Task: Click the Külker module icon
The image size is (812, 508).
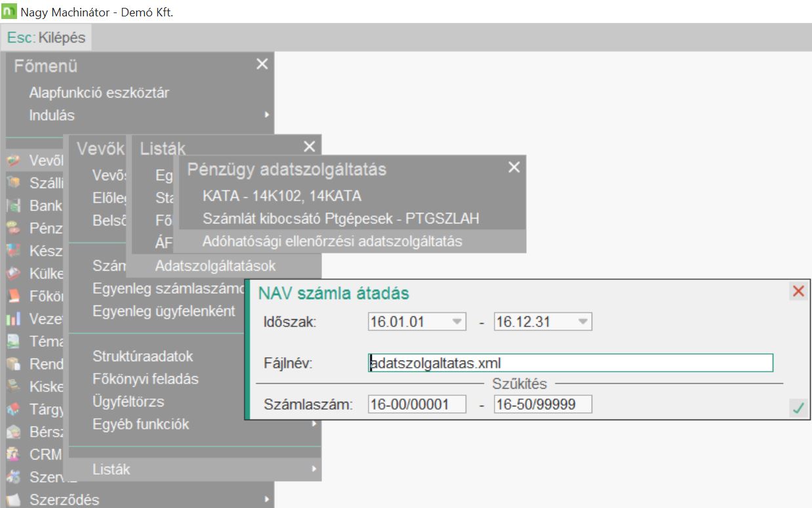Action: point(13,274)
